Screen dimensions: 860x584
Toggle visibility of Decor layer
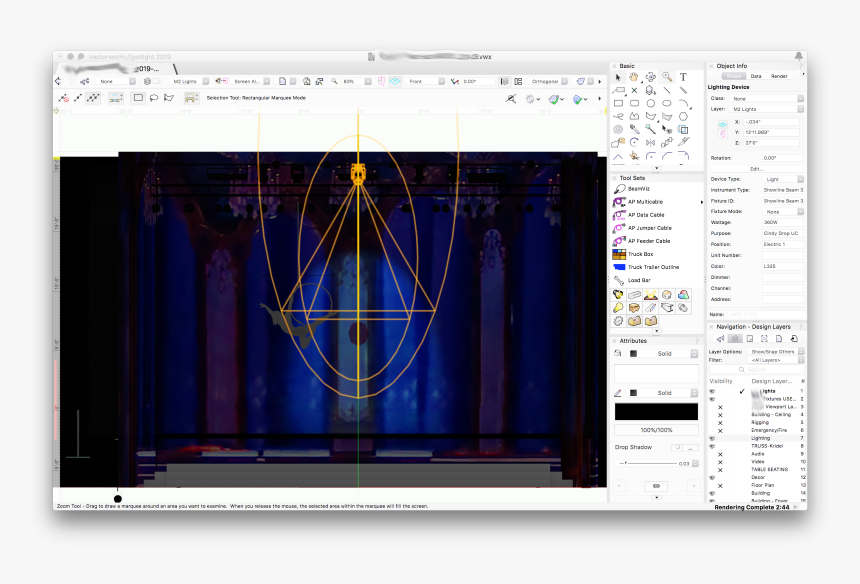(x=712, y=478)
